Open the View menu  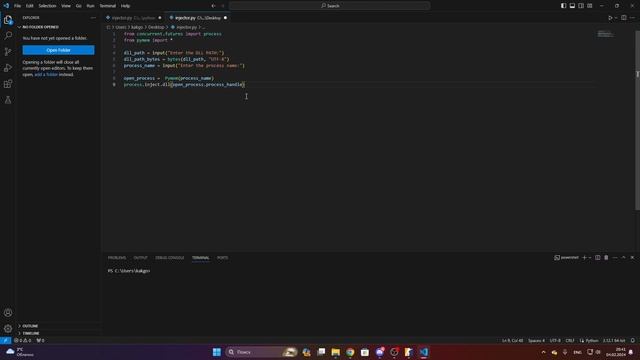tap(66, 6)
